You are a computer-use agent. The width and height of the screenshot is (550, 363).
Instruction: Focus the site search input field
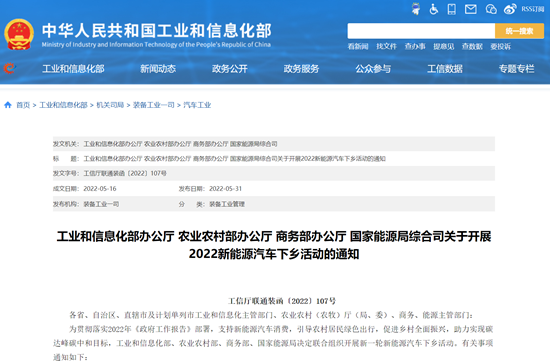click(421, 31)
